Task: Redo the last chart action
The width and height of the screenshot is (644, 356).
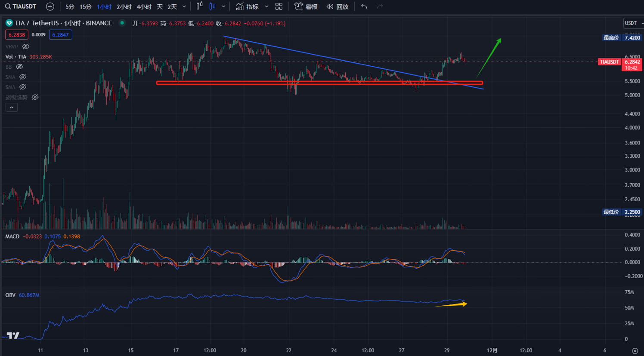Action: 380,7
